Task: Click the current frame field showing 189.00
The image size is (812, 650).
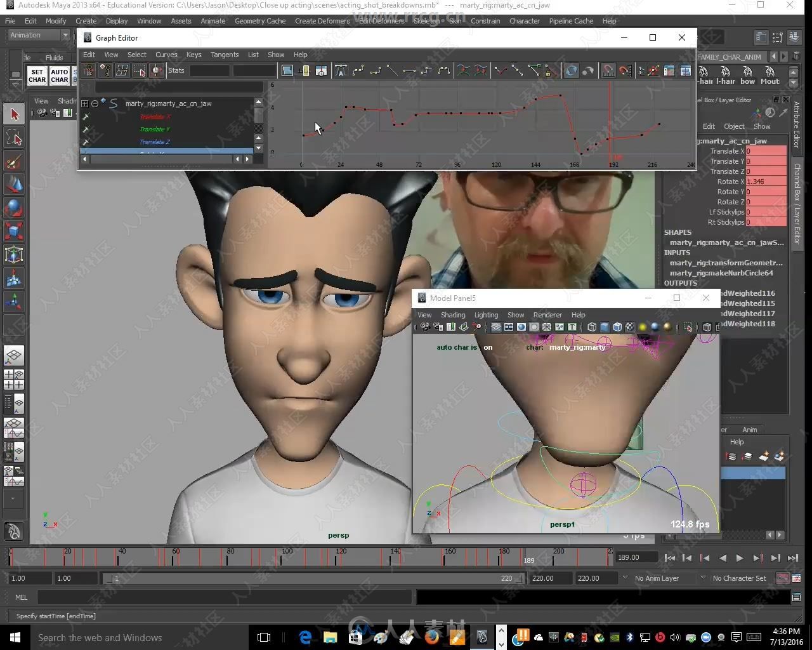Action: [x=636, y=557]
